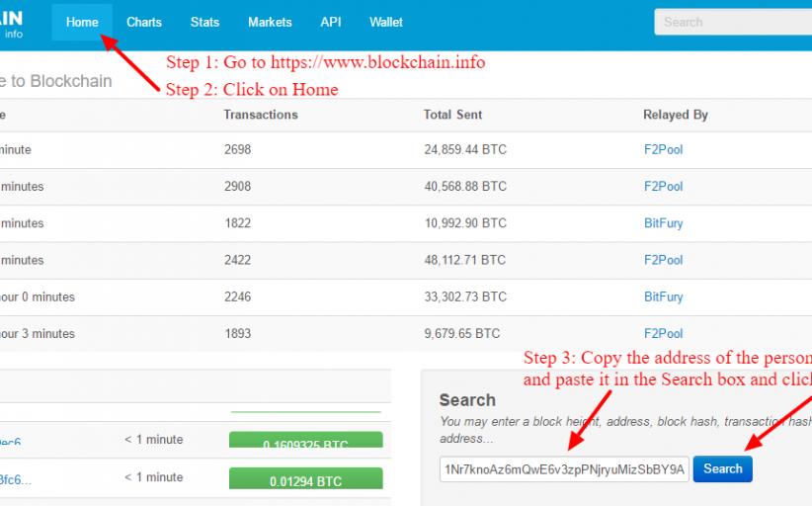Click the green 0.01294 BTC amount button

(305, 481)
